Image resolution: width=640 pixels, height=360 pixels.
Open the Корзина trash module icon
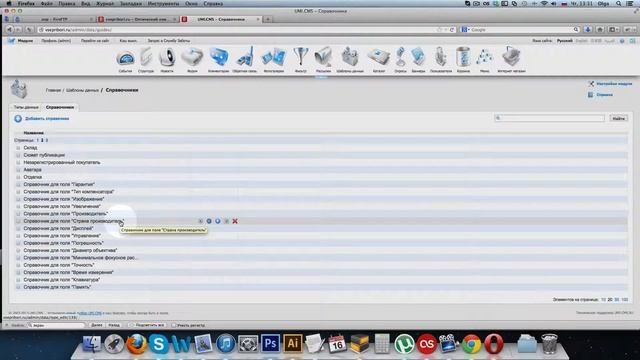[463, 57]
